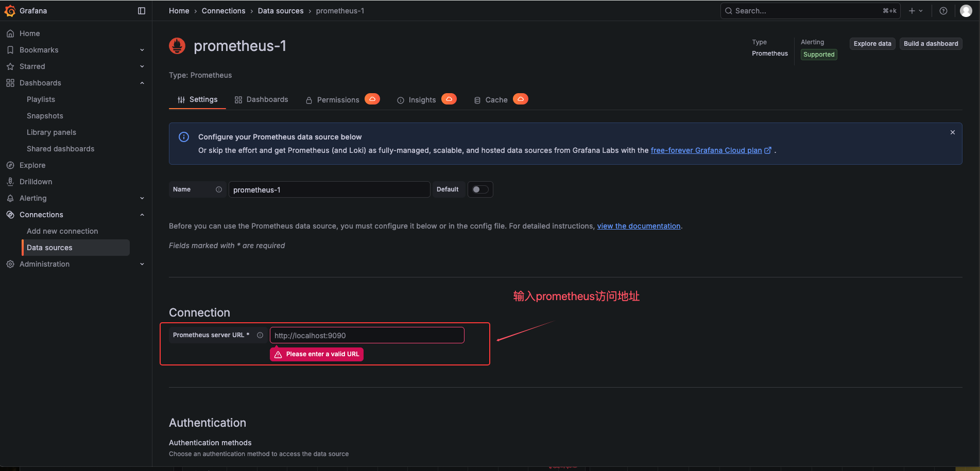Click the Bookmarks icon in sidebar
This screenshot has width=980, height=471.
click(x=10, y=50)
